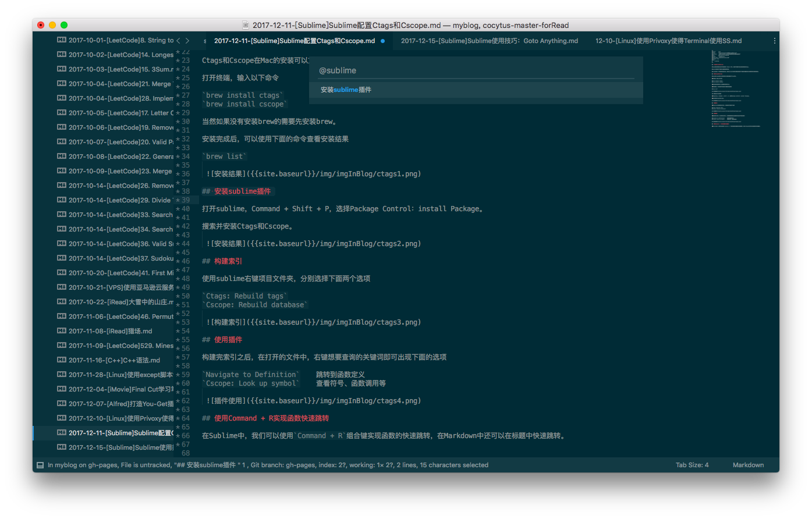Click line number 68 in gutter

[186, 453]
